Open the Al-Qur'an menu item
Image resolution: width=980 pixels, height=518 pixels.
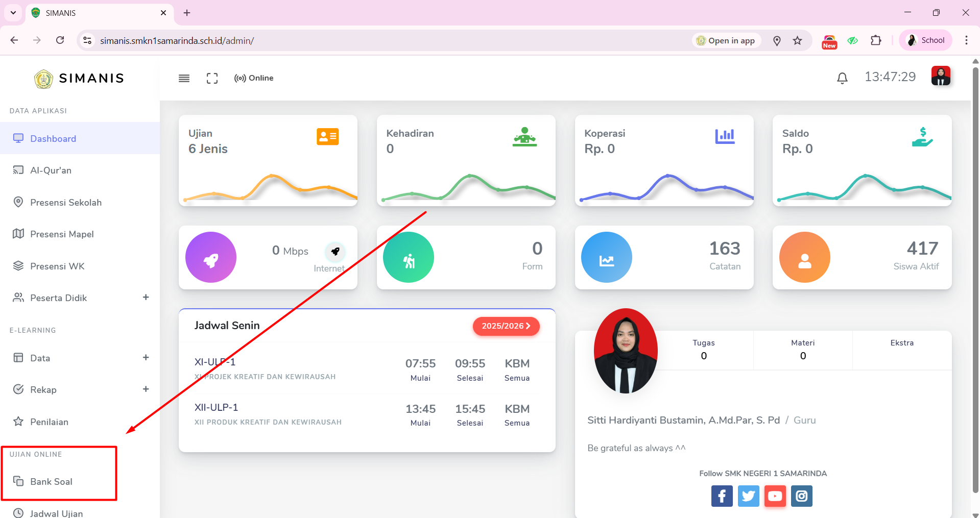(x=51, y=170)
